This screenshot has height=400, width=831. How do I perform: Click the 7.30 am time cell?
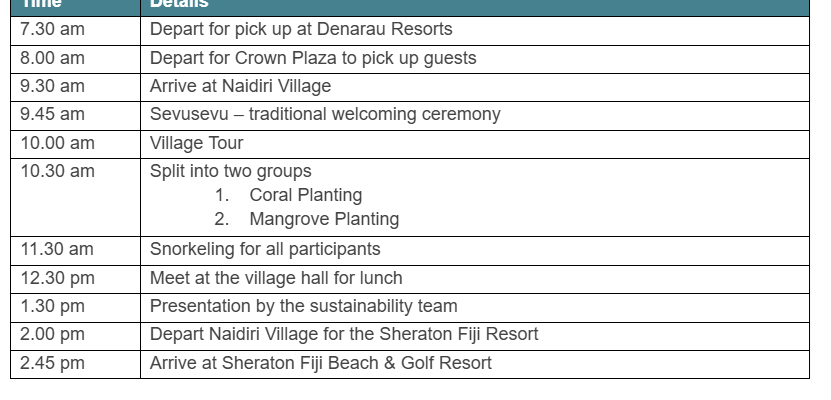[x=75, y=31]
